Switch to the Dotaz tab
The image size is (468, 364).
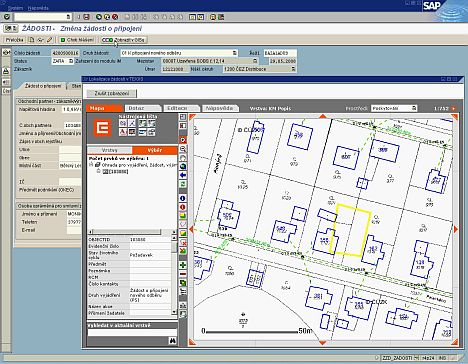(x=143, y=108)
